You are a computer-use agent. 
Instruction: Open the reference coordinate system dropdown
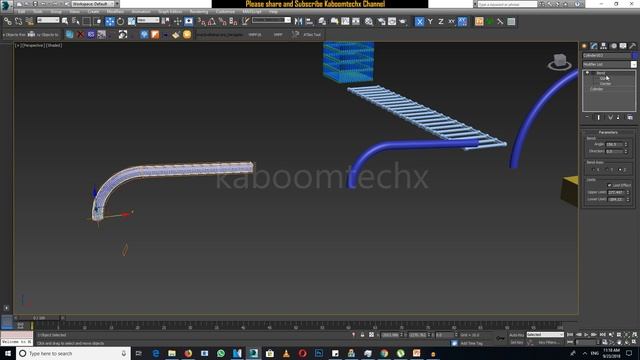pos(148,20)
